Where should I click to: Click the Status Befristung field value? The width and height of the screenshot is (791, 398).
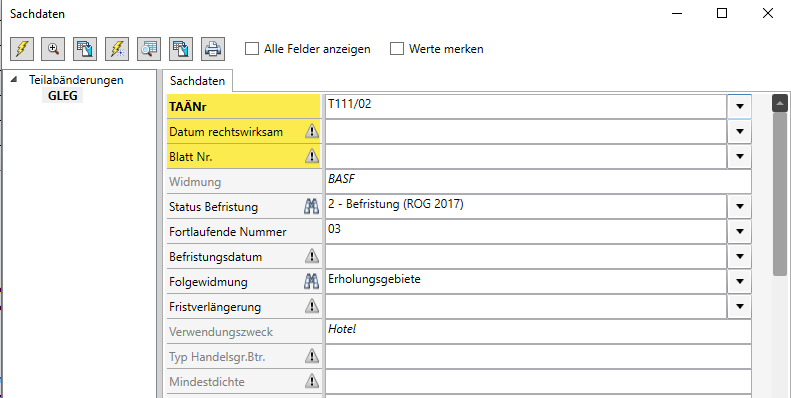526,206
